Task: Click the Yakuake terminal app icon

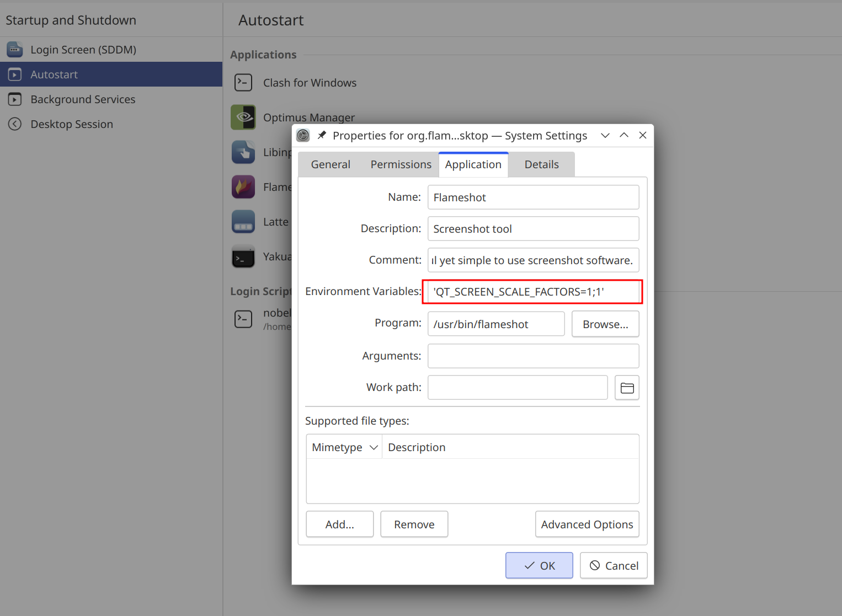Action: click(x=243, y=256)
